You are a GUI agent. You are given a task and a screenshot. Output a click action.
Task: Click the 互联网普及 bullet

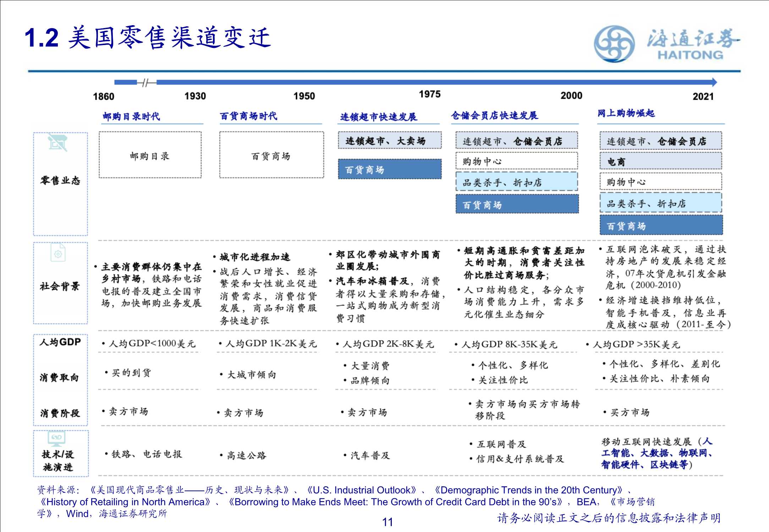pos(501,444)
